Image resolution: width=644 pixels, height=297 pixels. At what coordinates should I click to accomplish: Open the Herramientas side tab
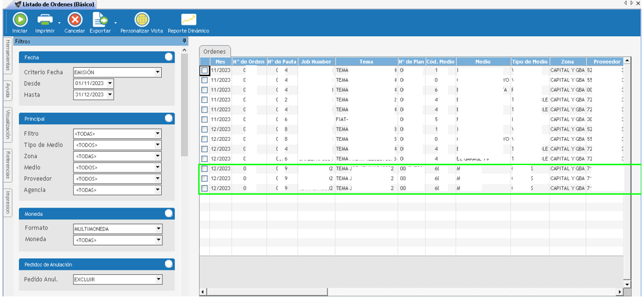tap(8, 56)
